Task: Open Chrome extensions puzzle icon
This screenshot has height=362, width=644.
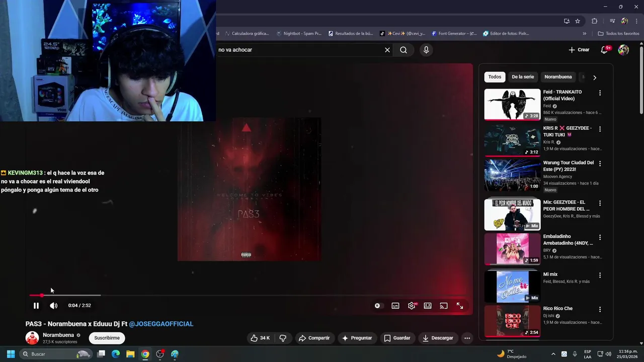Action: click(595, 21)
